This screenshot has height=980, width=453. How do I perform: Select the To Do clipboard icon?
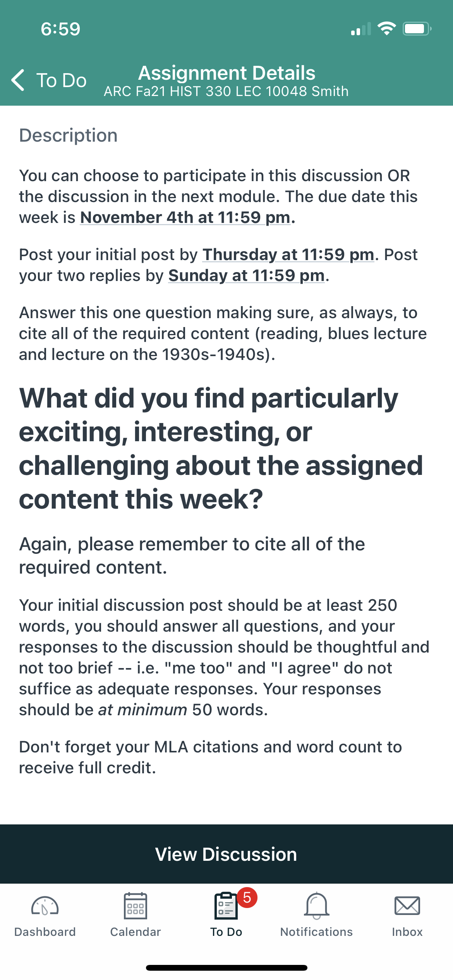coord(226,906)
